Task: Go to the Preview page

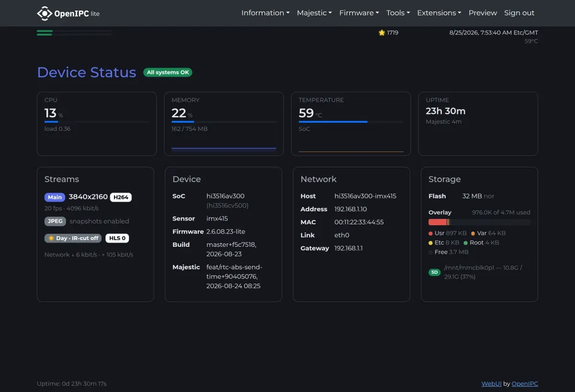Action: 483,13
